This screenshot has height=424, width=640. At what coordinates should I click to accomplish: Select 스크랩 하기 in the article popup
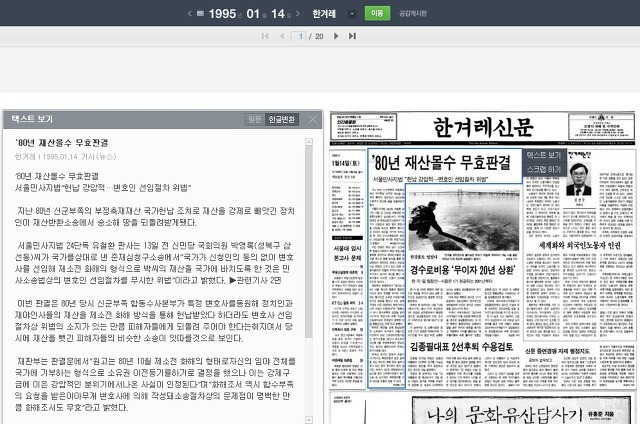[544, 169]
